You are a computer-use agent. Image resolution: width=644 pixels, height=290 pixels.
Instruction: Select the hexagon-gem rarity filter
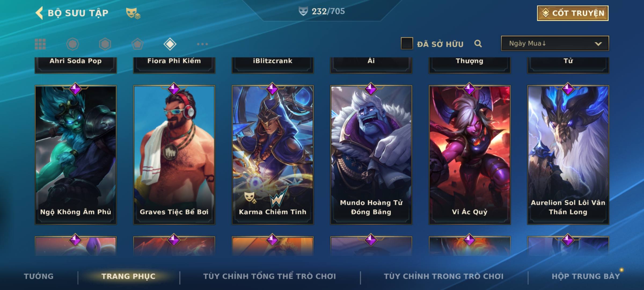coord(105,44)
